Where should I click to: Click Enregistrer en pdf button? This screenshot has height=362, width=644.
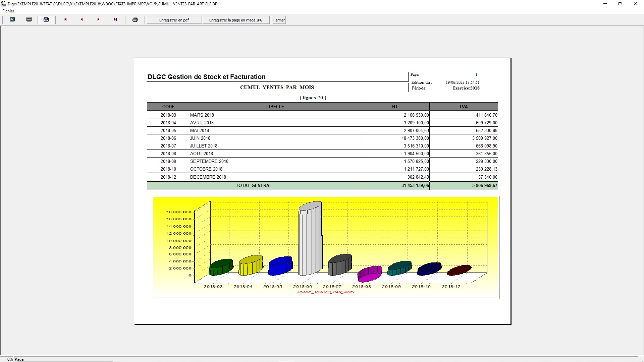(x=174, y=20)
